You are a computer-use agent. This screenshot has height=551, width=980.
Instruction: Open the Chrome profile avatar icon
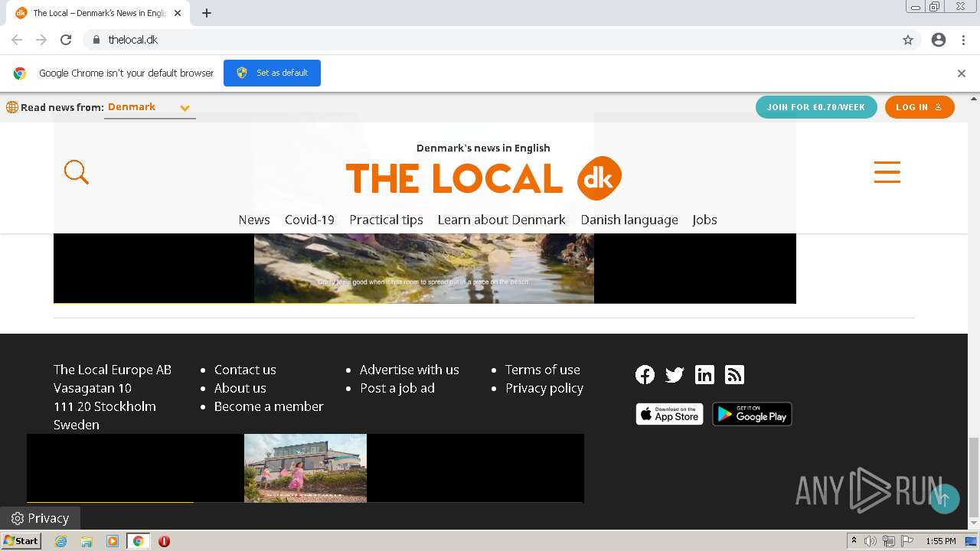[x=939, y=40]
